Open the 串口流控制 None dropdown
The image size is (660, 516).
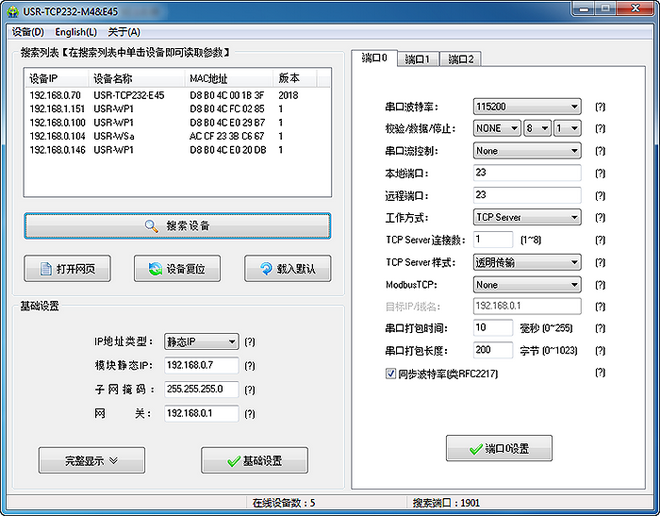coord(527,151)
